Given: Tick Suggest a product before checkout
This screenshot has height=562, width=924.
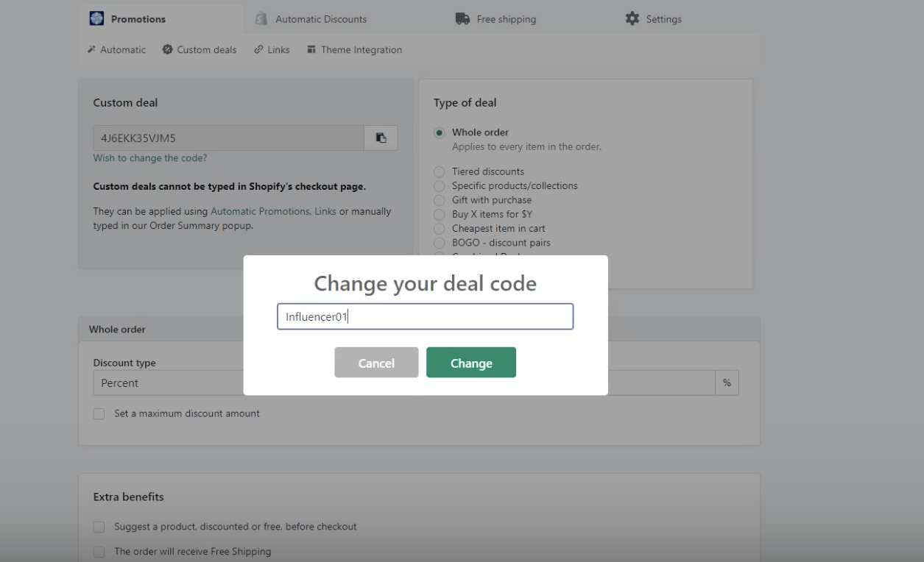Looking at the screenshot, I should click(x=99, y=527).
